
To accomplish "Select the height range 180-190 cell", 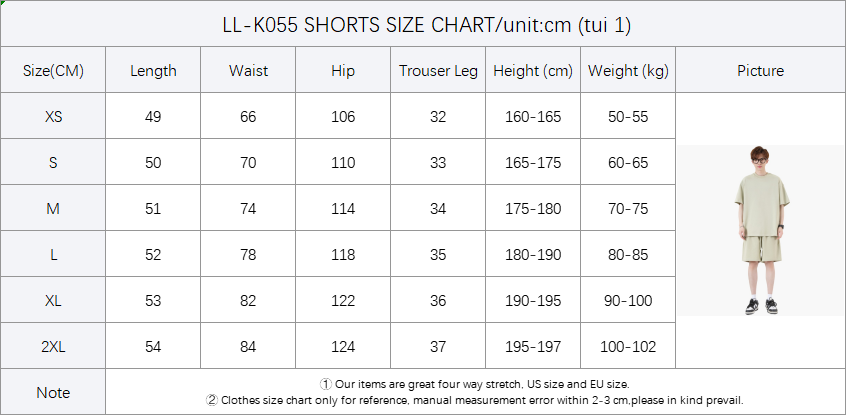I will coord(533,255).
